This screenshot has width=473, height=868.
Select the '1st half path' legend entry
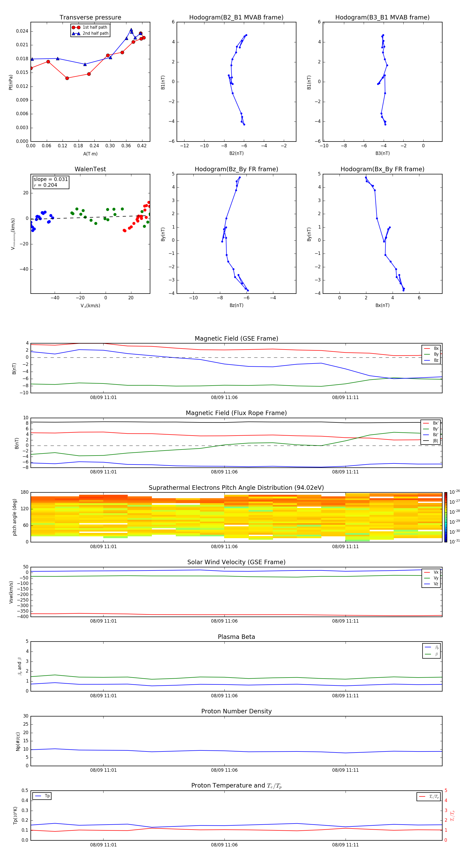click(90, 27)
